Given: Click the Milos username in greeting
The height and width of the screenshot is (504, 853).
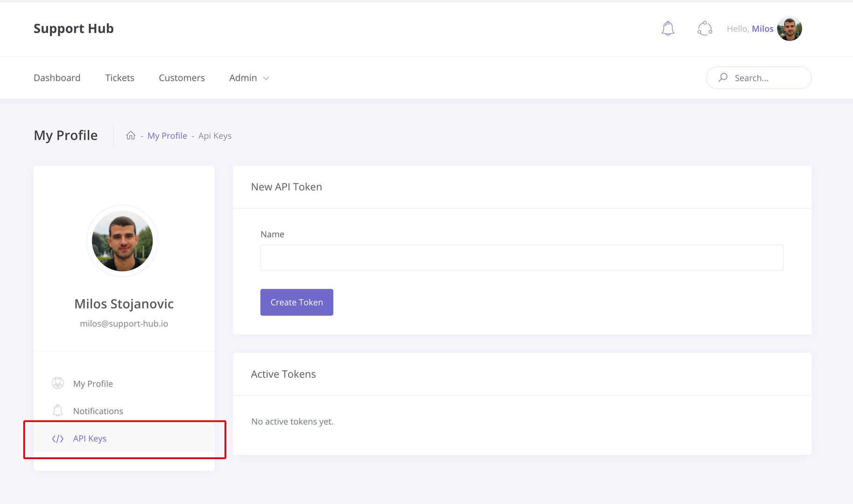Looking at the screenshot, I should click(762, 29).
